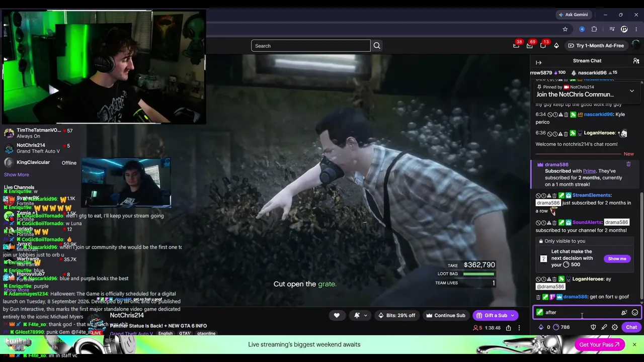Share the stream with upload icon

[x=509, y=328]
